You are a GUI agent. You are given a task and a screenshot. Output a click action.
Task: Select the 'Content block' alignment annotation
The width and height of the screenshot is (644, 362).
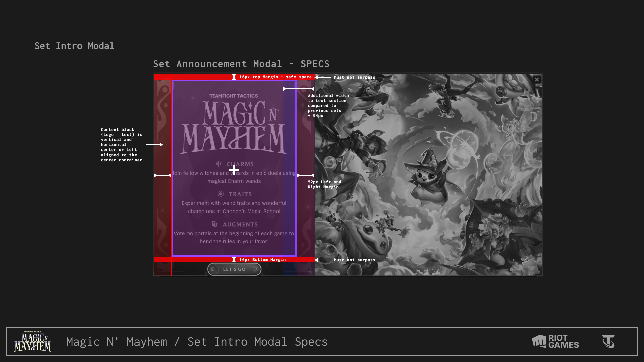pos(121,144)
